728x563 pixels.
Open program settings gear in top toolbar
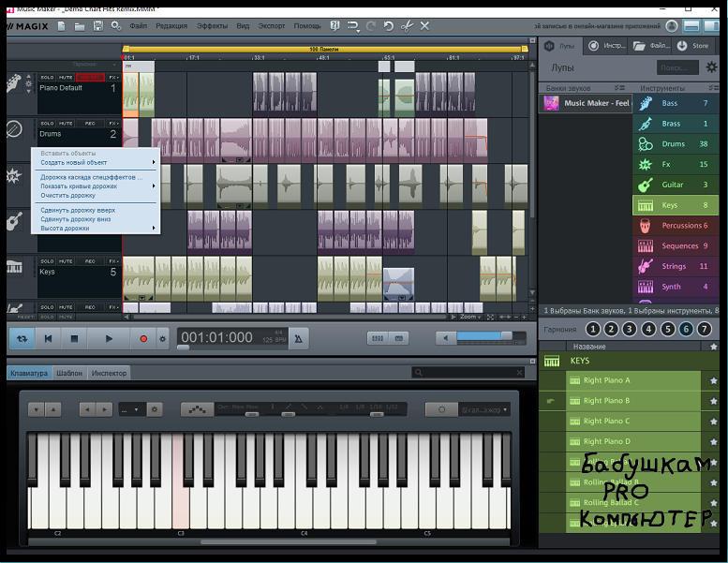coord(116,26)
